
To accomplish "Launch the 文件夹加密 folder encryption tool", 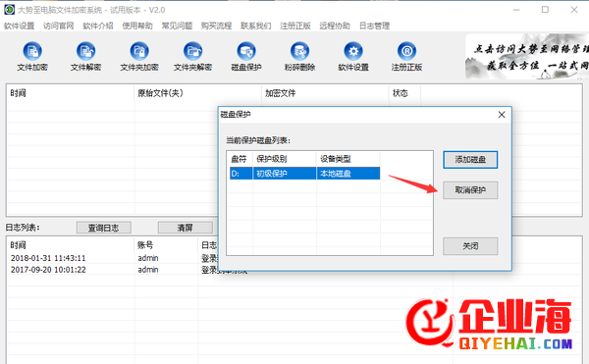I will coord(139,56).
